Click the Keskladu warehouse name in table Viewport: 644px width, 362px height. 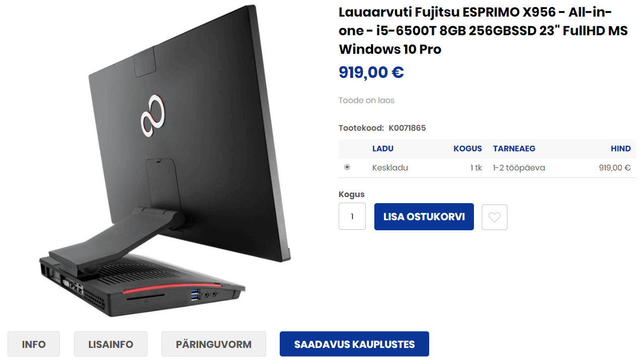point(390,168)
